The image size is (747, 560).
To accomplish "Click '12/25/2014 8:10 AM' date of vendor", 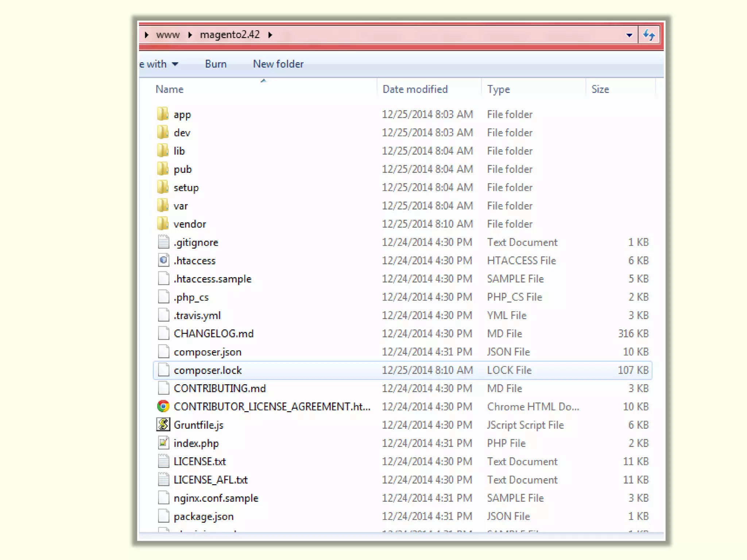I will (x=427, y=224).
